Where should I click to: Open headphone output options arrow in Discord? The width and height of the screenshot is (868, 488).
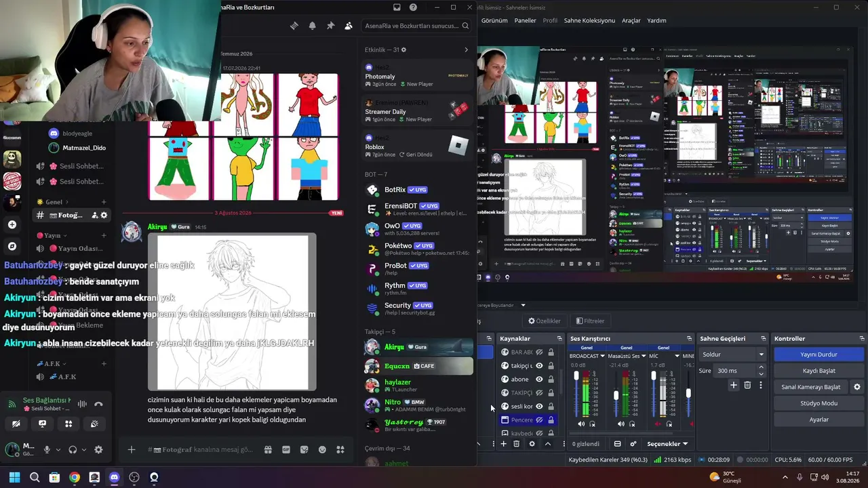(85, 449)
